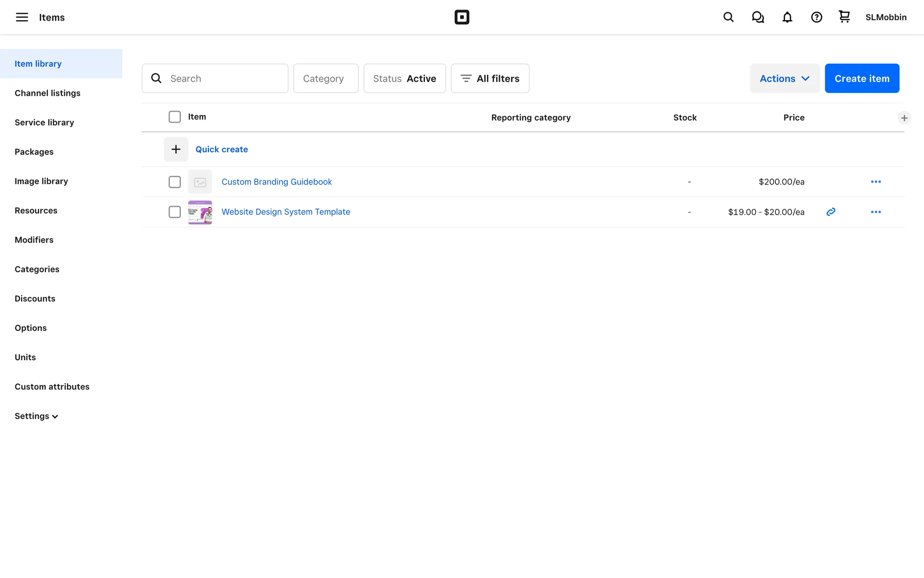
Task: Click the Square logo at top center
Action: pos(462,17)
